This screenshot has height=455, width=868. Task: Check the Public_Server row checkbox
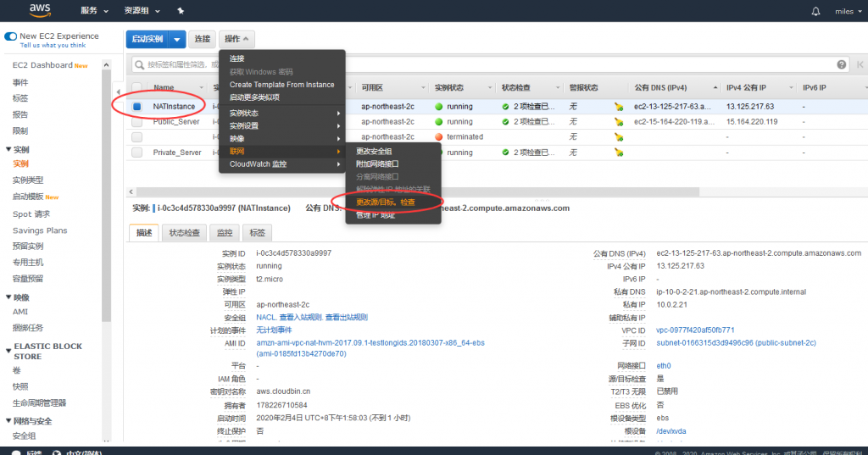click(136, 122)
